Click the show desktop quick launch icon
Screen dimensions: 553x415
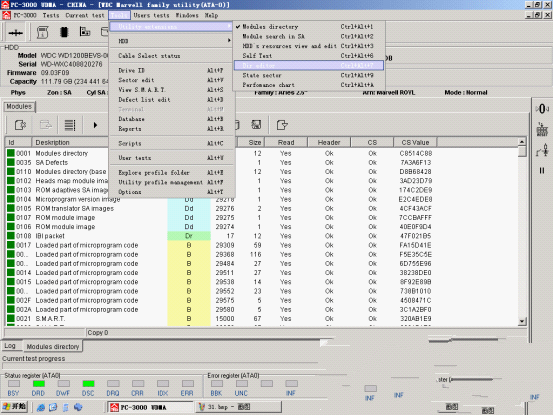click(53, 407)
